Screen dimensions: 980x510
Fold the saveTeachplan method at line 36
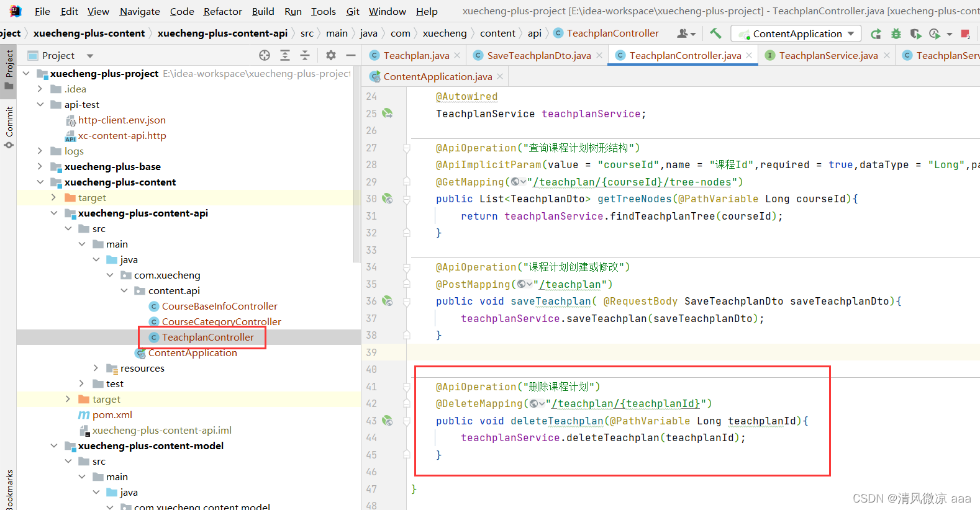pyautogui.click(x=407, y=302)
